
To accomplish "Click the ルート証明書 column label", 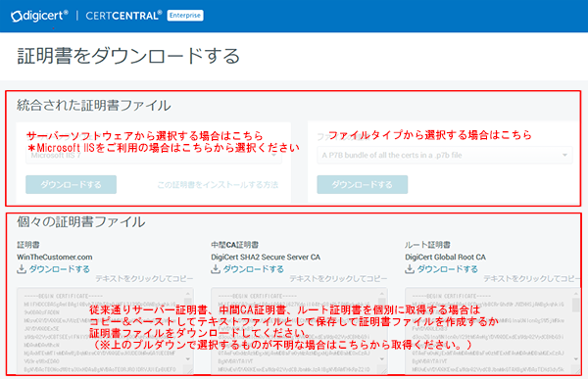I will [427, 245].
